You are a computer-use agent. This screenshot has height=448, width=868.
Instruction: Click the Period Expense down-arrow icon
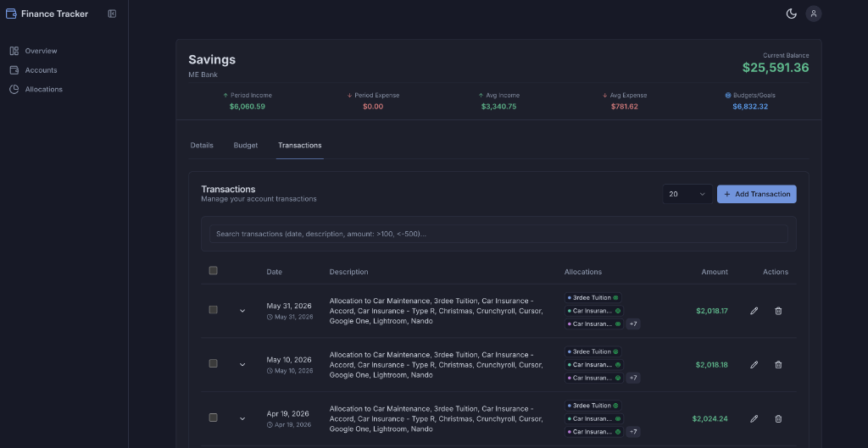pos(349,95)
